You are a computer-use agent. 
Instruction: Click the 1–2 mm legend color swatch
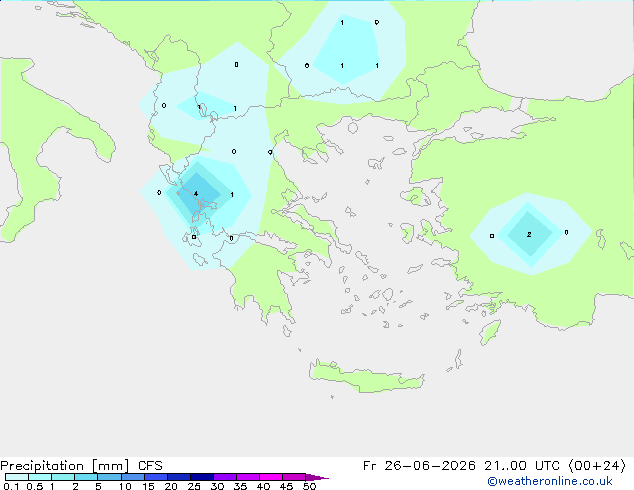pyautogui.click(x=63, y=477)
